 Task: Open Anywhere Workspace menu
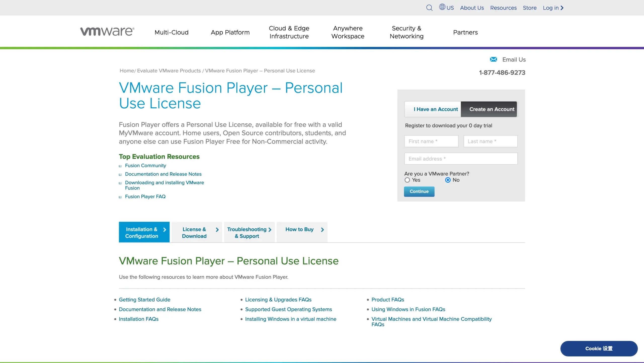coord(348,32)
